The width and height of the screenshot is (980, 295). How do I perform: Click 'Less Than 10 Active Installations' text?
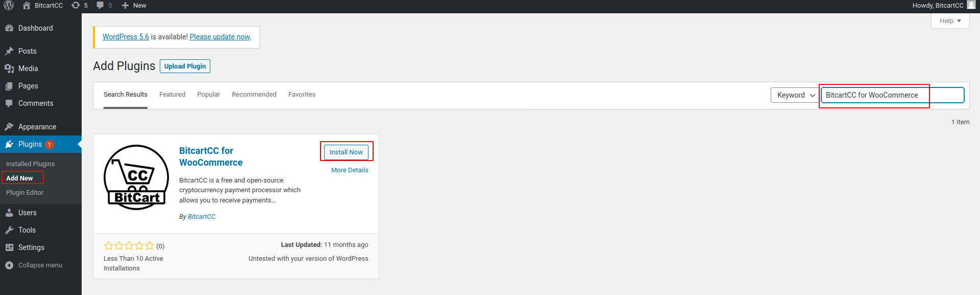pyautogui.click(x=133, y=263)
